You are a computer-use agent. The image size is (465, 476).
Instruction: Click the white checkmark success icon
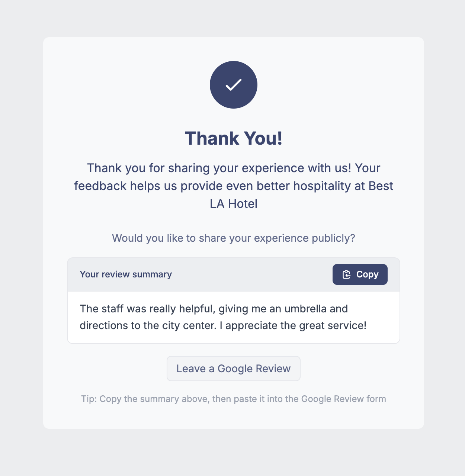[234, 85]
